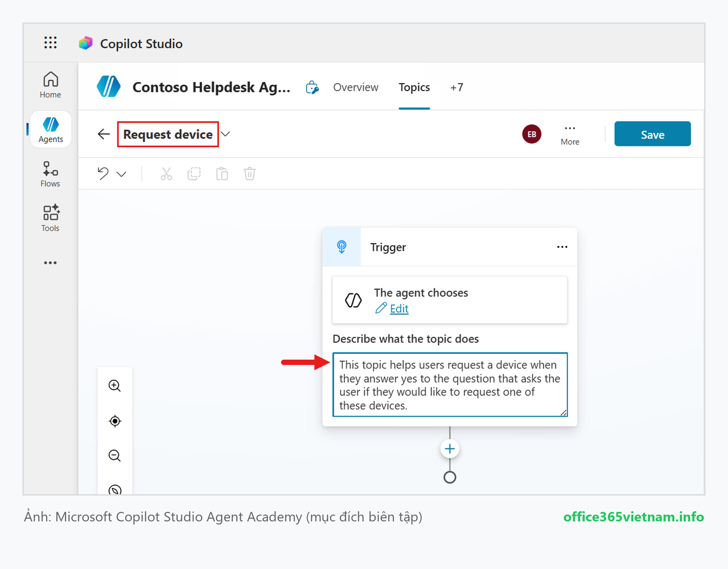Click the Trigger node title
This screenshot has height=569, width=728.
[x=388, y=247]
